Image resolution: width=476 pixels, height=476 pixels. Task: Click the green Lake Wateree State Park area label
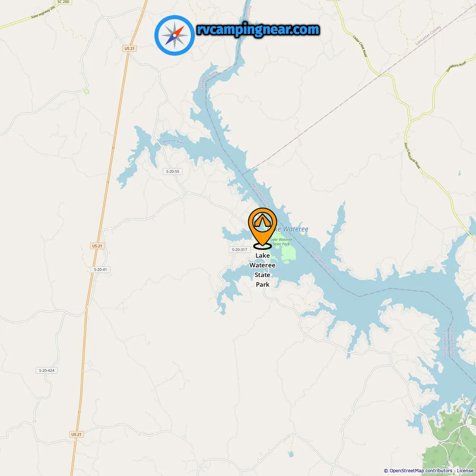[x=282, y=242]
